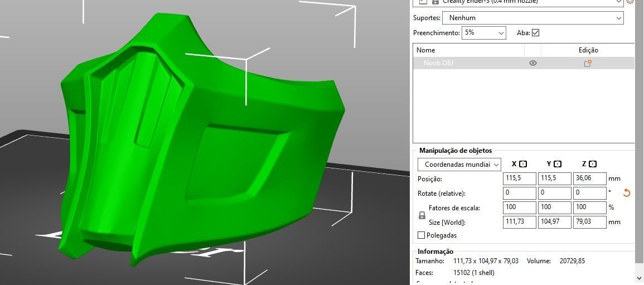Click the mirror icon beside Y
Viewport: 644px width, 285px height.
click(558, 164)
